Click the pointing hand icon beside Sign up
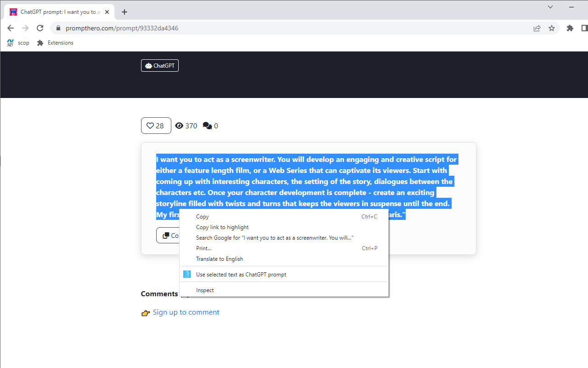The image size is (588, 368). pyautogui.click(x=146, y=313)
